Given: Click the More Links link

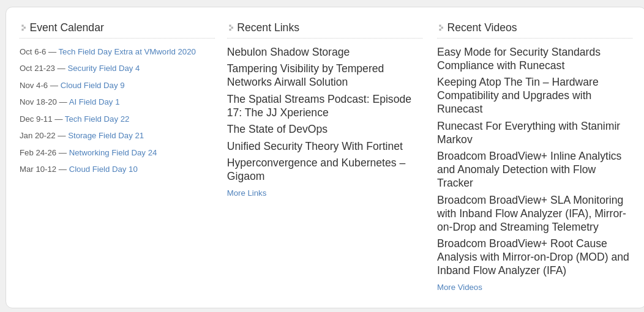Looking at the screenshot, I should (247, 193).
